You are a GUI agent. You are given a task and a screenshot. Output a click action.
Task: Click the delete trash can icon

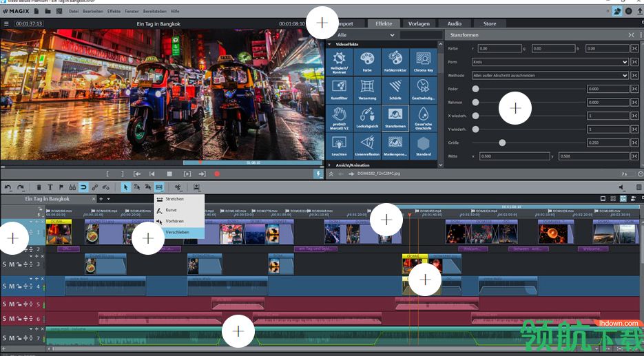(39, 187)
